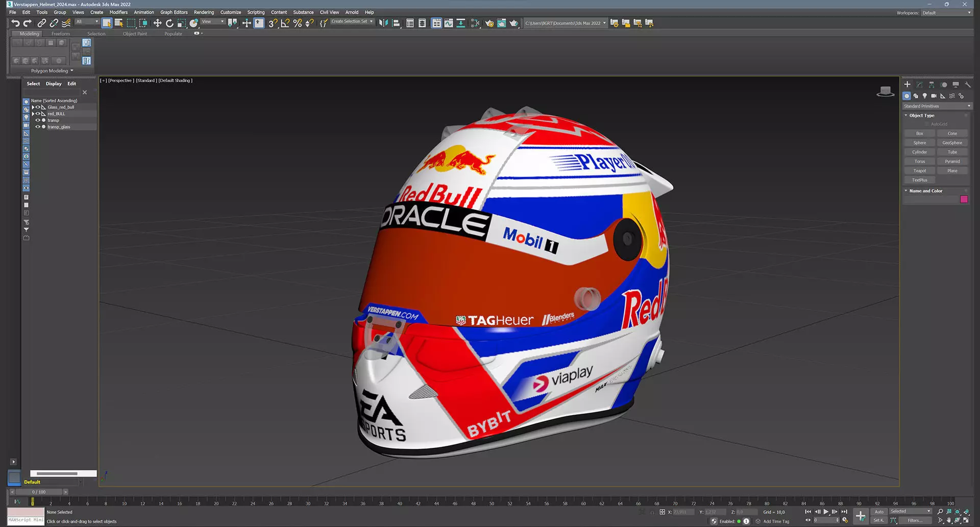Toggle the Auto key mode button
The width and height of the screenshot is (980, 527).
point(879,512)
